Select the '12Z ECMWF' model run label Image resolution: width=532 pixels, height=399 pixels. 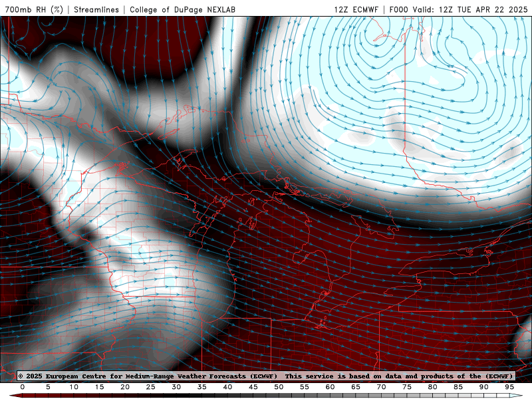[356, 9]
